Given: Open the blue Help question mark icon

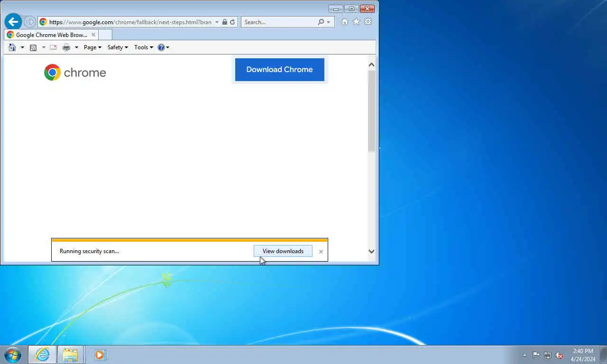Looking at the screenshot, I should [x=161, y=47].
